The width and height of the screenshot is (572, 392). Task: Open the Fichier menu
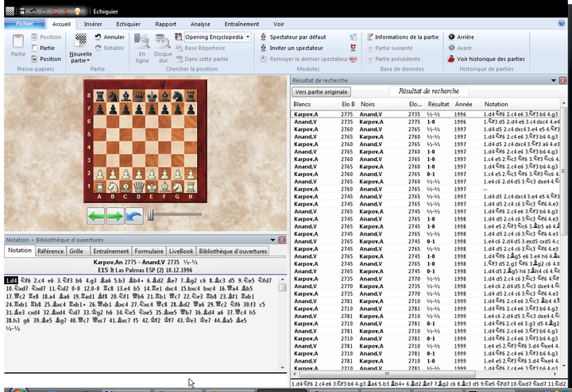click(25, 24)
